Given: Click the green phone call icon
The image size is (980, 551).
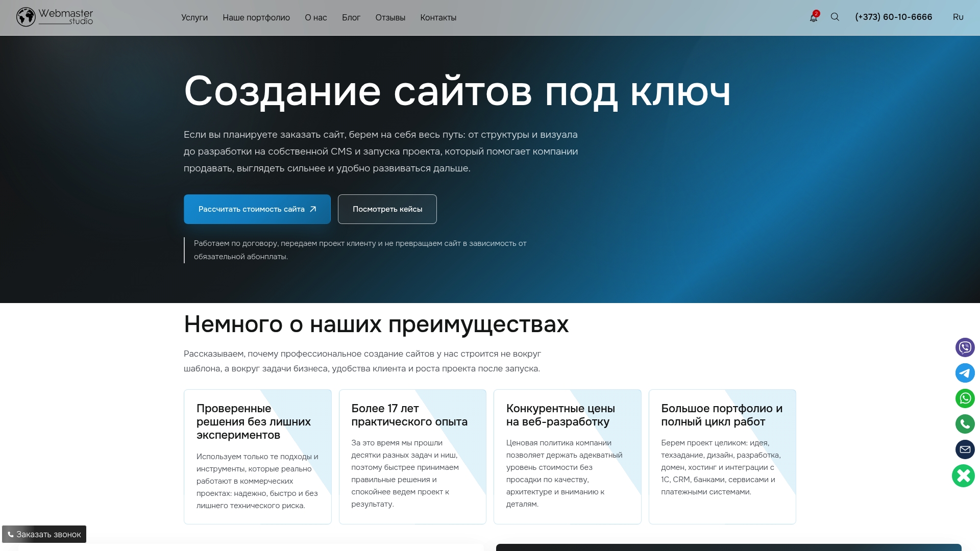Looking at the screenshot, I should (964, 424).
